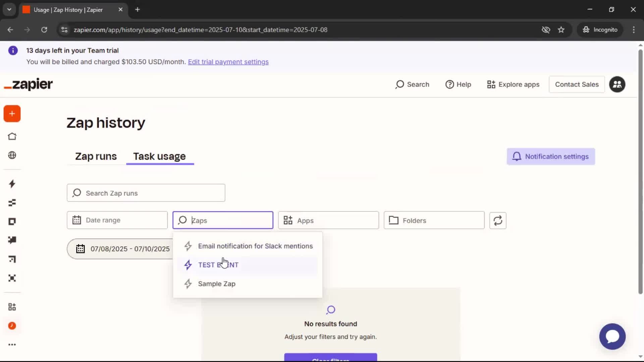The height and width of the screenshot is (362, 644).
Task: Click the Zapier logo
Action: point(28,84)
